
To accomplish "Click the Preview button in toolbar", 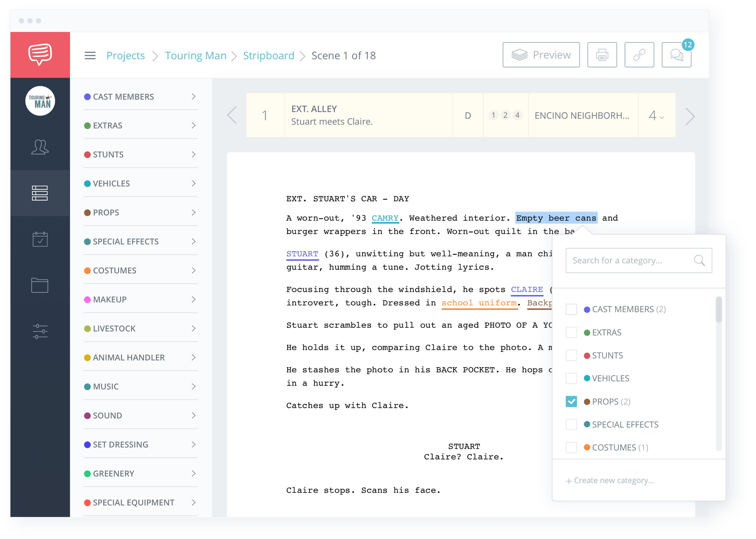I will click(540, 55).
